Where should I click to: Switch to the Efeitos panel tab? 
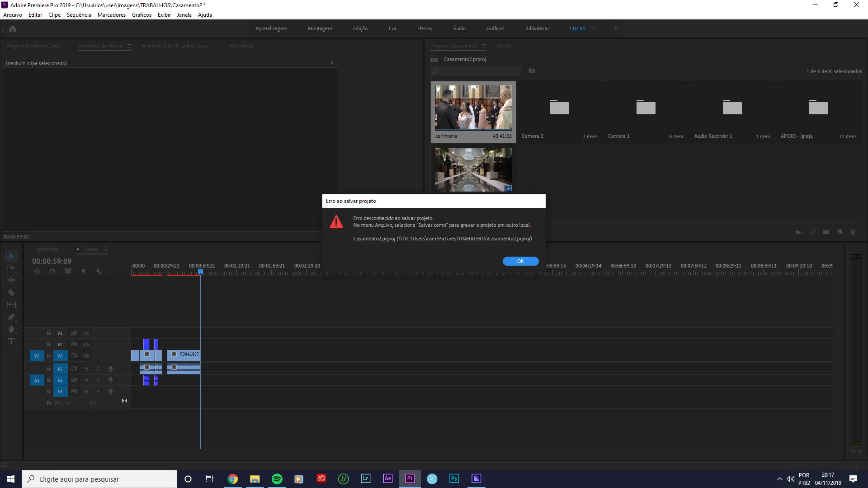pyautogui.click(x=503, y=46)
